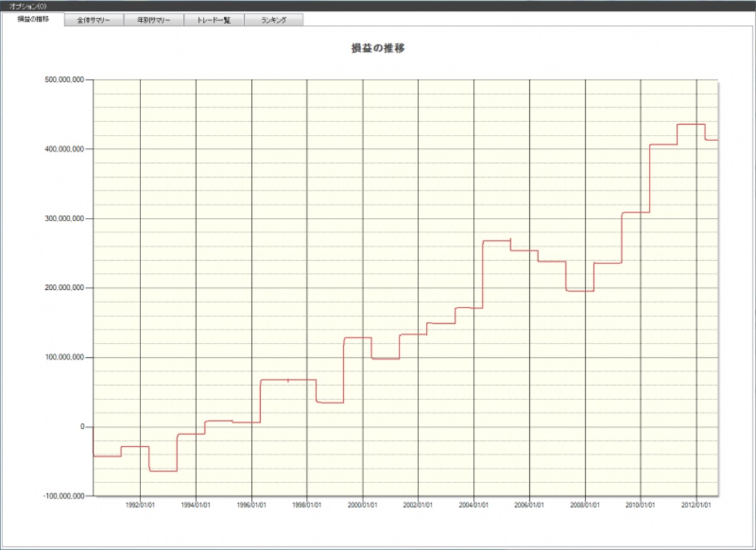Click the 2012/01/01 x-axis date label
756x550 pixels.
[x=697, y=505]
